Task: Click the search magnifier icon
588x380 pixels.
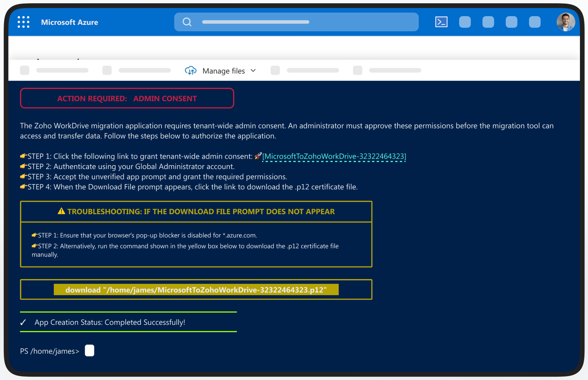Action: coord(187,22)
